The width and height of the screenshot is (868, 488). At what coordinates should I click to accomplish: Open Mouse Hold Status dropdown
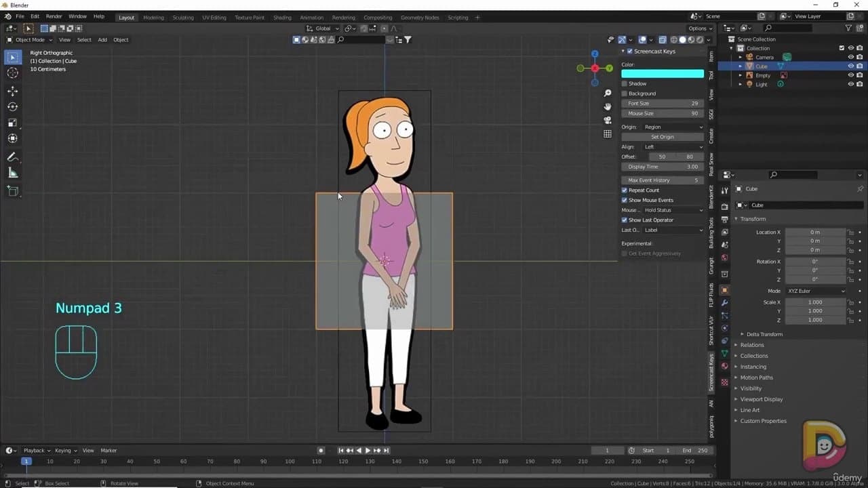pyautogui.click(x=673, y=210)
